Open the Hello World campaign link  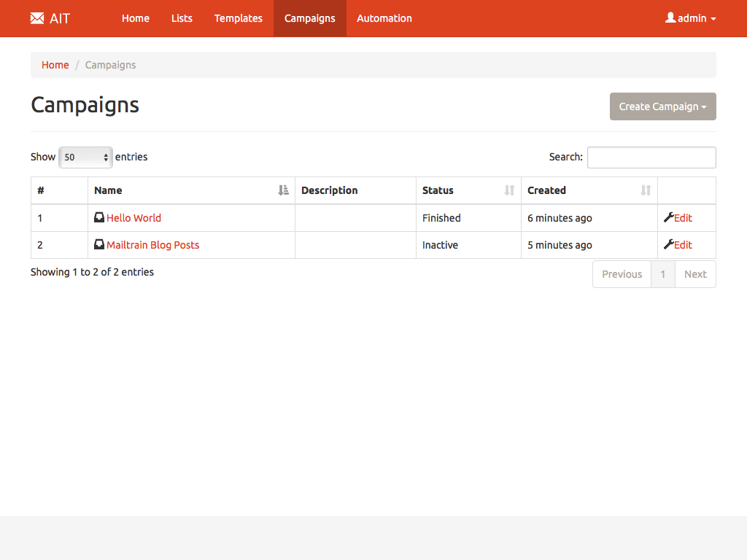(133, 218)
